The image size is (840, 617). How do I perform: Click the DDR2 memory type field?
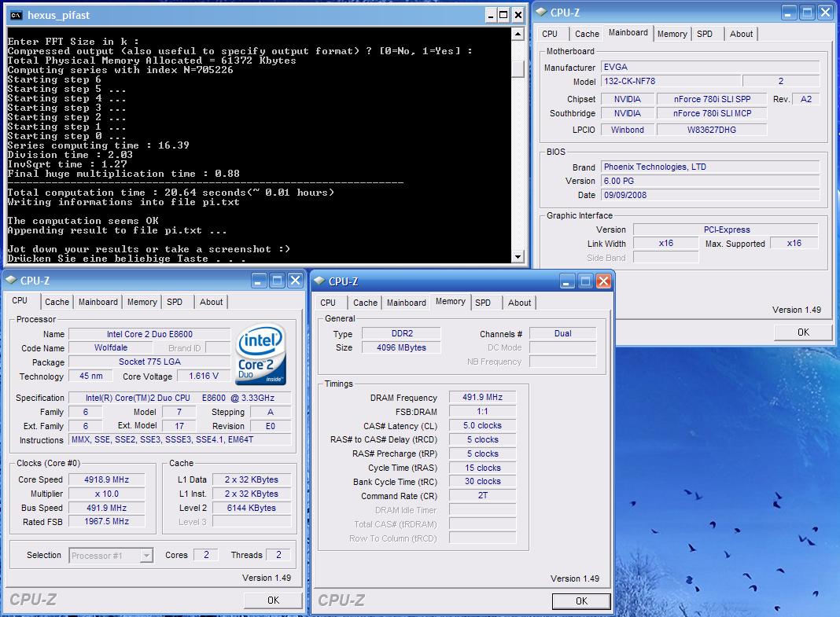pyautogui.click(x=401, y=333)
